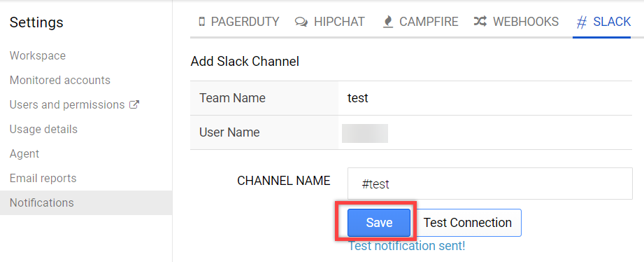This screenshot has width=644, height=262.
Task: Open Users and permissions
Action: point(67,104)
